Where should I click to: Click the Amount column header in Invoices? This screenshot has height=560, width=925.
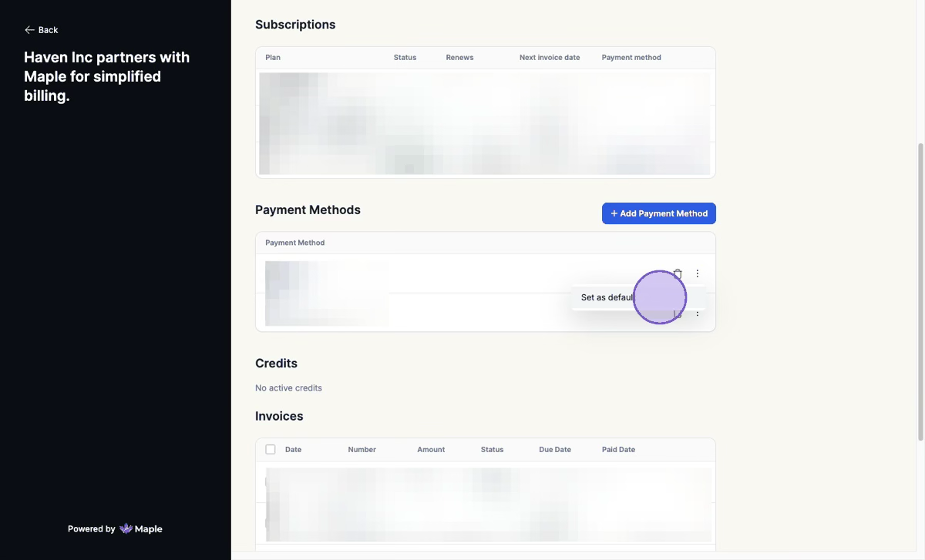(431, 449)
